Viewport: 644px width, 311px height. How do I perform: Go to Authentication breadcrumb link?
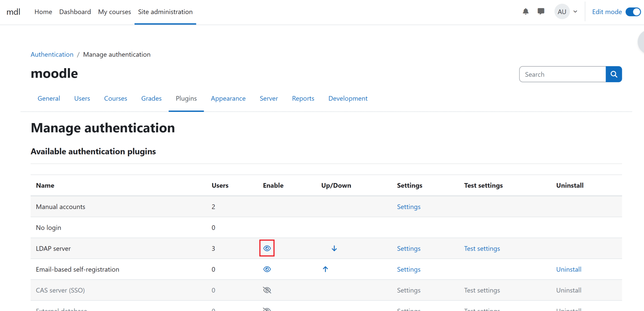point(52,55)
